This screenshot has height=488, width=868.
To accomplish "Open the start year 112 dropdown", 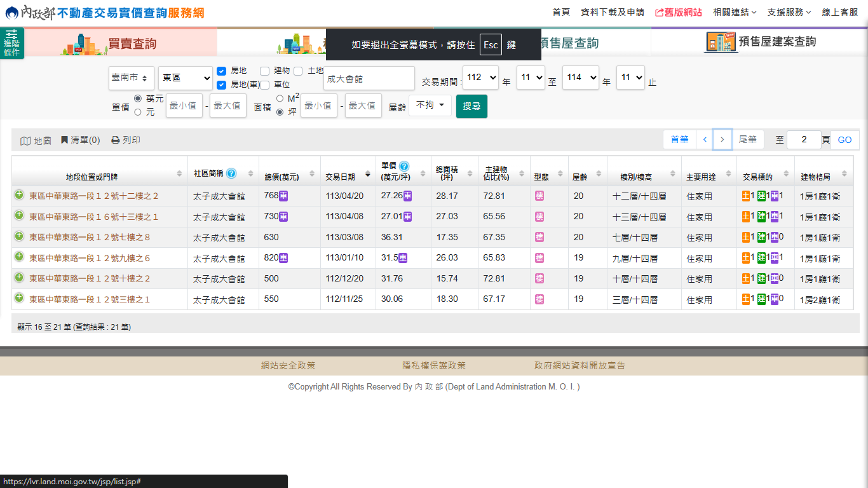I will point(480,78).
